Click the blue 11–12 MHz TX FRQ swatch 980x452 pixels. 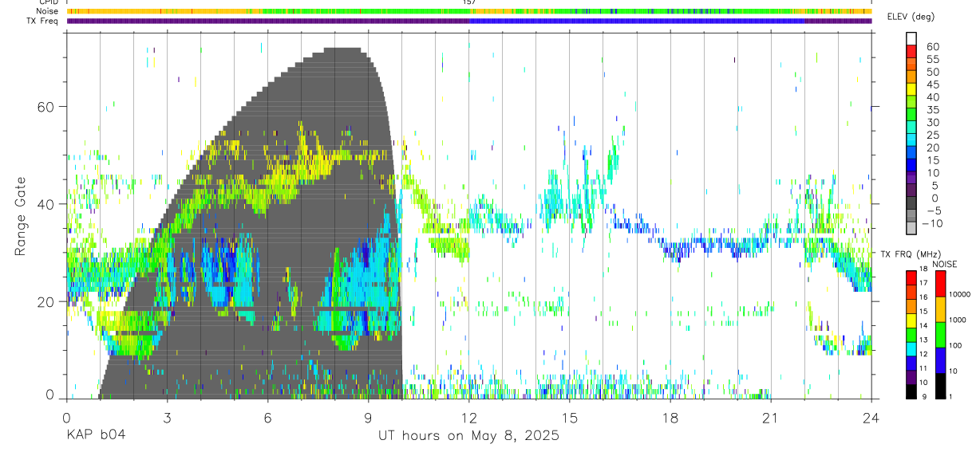911,362
